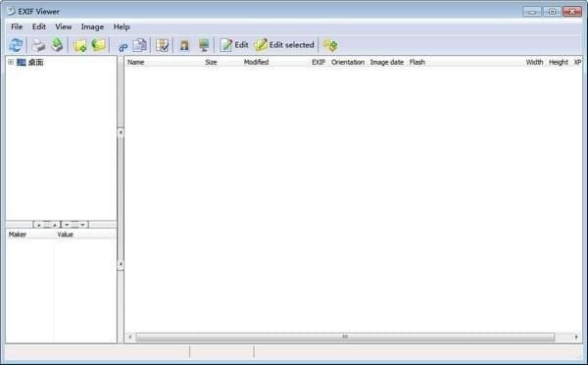Open the Image menu
Image resolution: width=588 pixels, height=365 pixels.
92,26
